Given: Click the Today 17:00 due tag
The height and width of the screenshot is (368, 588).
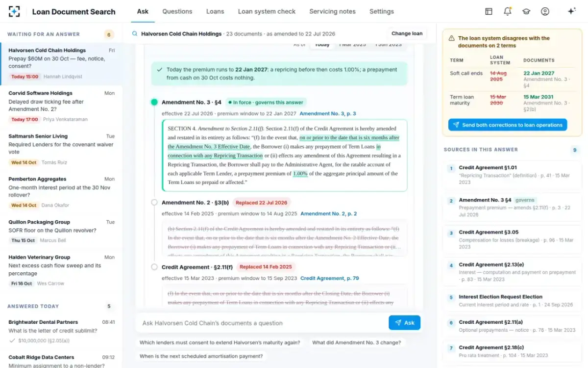Looking at the screenshot, I should click(24, 119).
